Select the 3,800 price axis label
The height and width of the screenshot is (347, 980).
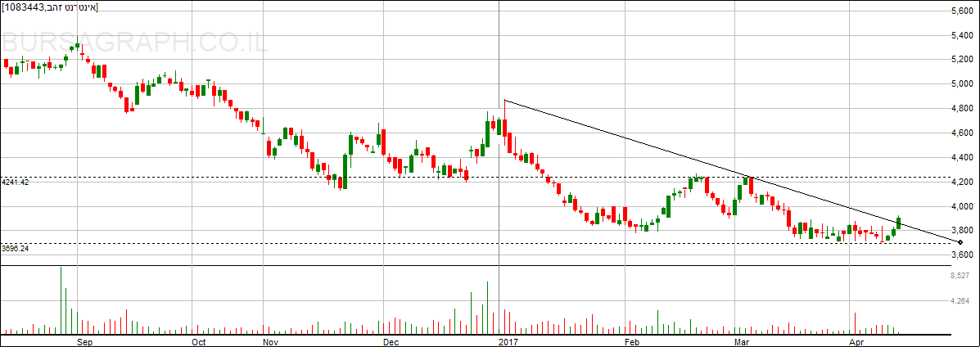coord(963,232)
